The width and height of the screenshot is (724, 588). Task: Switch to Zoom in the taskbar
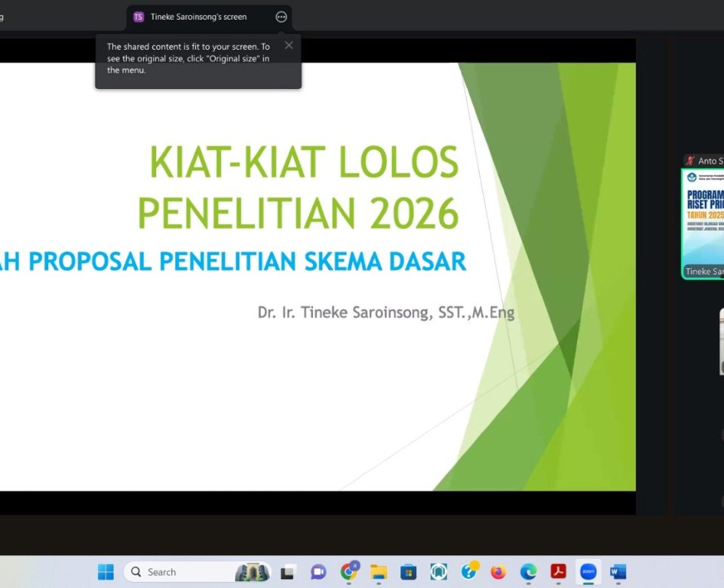click(x=588, y=572)
